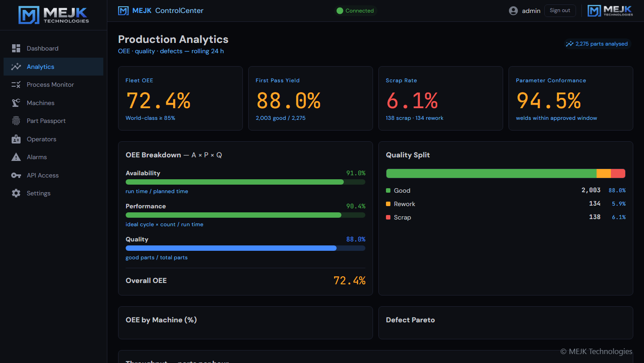Click the Performance 90.4% percentage
Viewport: 644px width, 363px height.
[x=356, y=206]
